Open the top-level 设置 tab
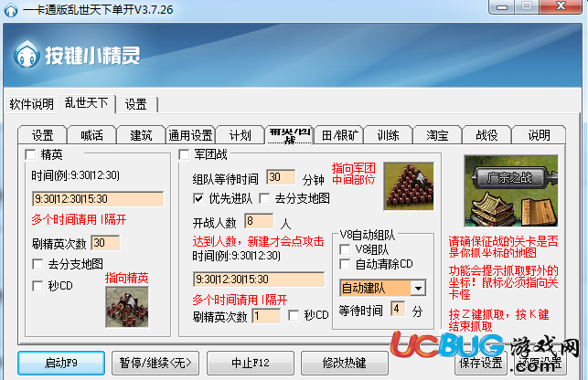The image size is (588, 380). click(x=135, y=104)
